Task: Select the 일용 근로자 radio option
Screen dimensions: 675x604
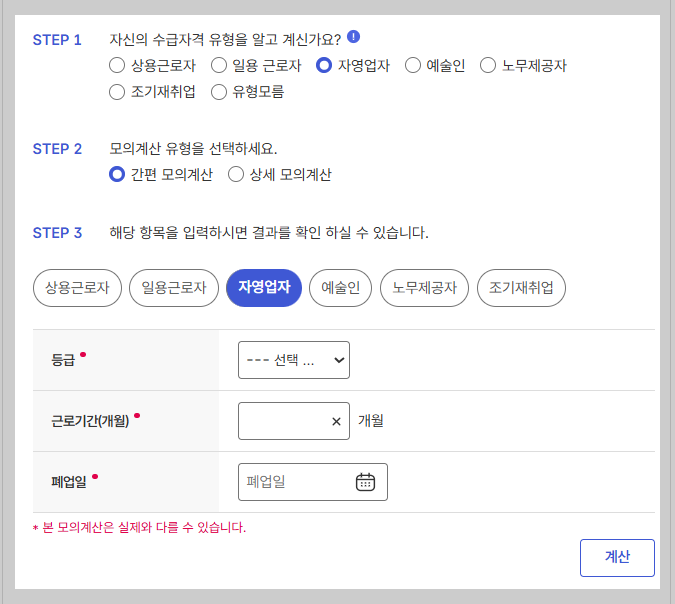Action: (219, 66)
